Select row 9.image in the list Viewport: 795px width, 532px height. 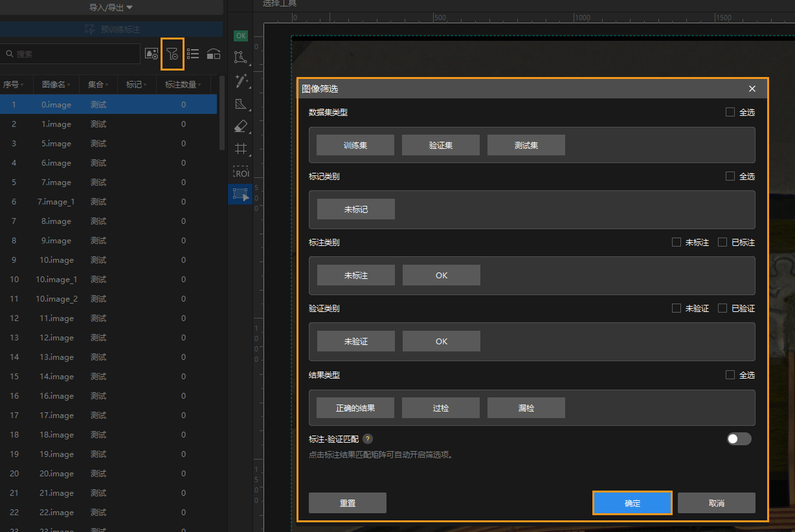coord(108,240)
